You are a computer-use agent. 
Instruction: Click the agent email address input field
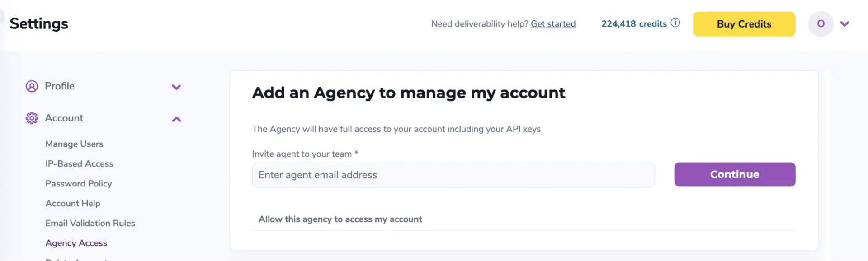point(453,175)
